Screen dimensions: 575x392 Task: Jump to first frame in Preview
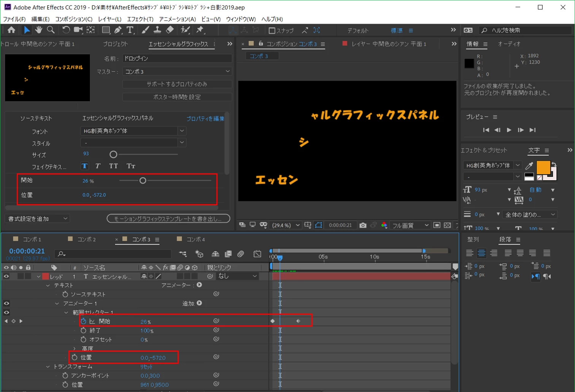(486, 130)
